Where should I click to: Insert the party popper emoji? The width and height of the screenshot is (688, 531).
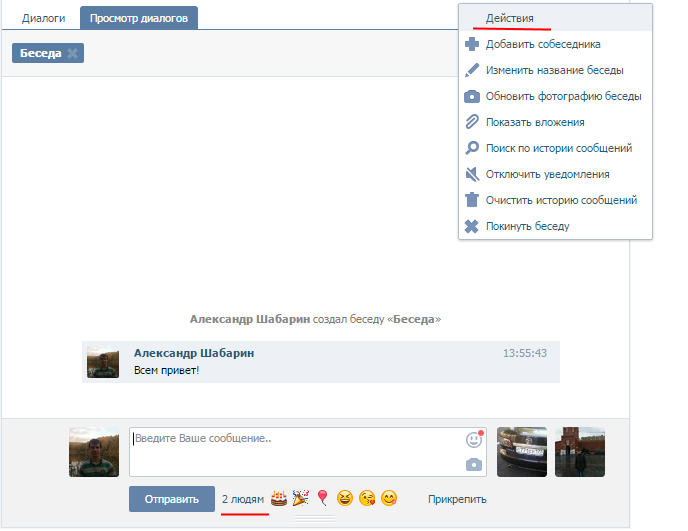tap(301, 498)
